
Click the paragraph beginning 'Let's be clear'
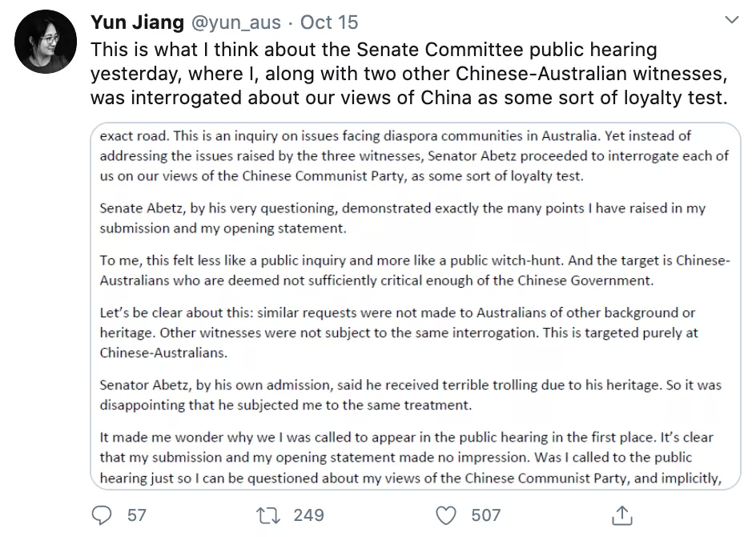point(398,333)
